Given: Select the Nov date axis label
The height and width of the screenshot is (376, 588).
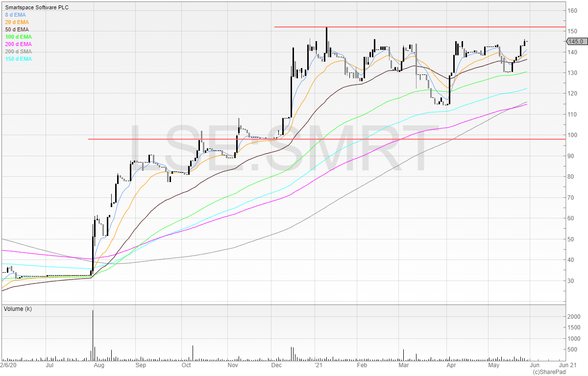Looking at the screenshot, I should [x=233, y=365].
